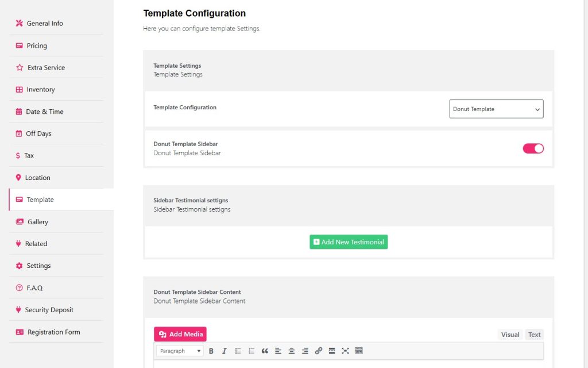Open the Donut Template dropdown
This screenshot has height=368, width=588.
[x=496, y=109]
